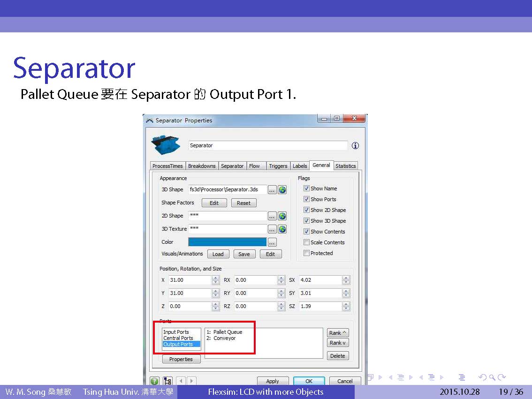Click the RY rotation spinner arrows
This screenshot has width=532, height=399.
click(281, 293)
